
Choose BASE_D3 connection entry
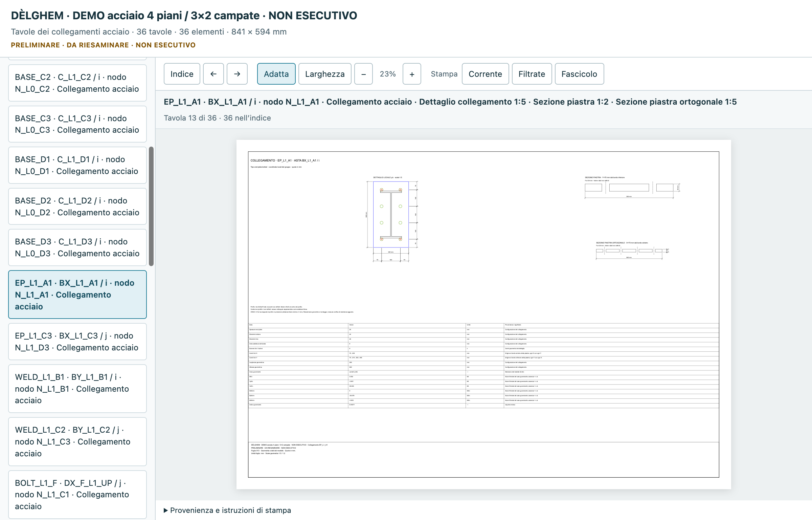(77, 247)
